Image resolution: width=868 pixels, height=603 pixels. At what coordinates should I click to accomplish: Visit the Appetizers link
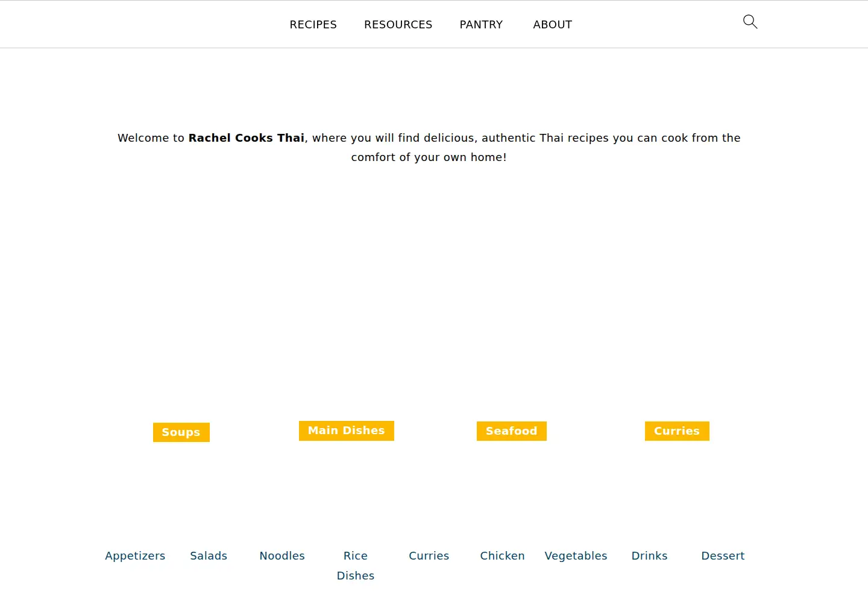(135, 556)
